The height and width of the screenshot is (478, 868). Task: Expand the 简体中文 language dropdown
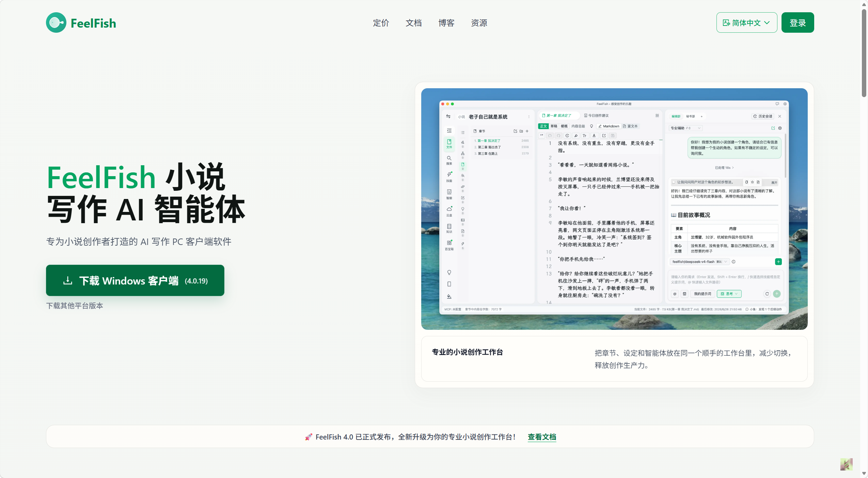(746, 22)
